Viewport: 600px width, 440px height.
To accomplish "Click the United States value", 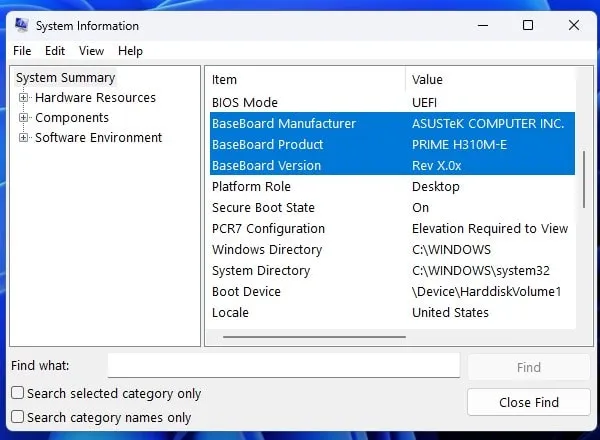I will tap(450, 313).
